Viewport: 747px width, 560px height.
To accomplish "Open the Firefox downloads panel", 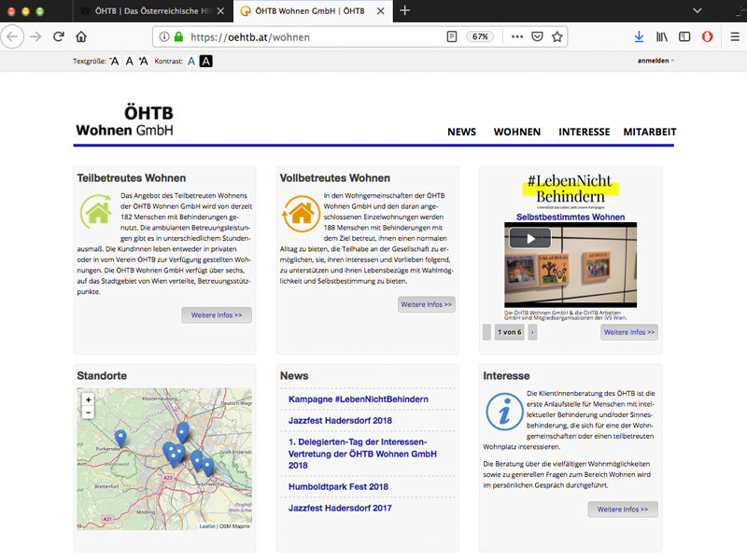I will (x=639, y=36).
